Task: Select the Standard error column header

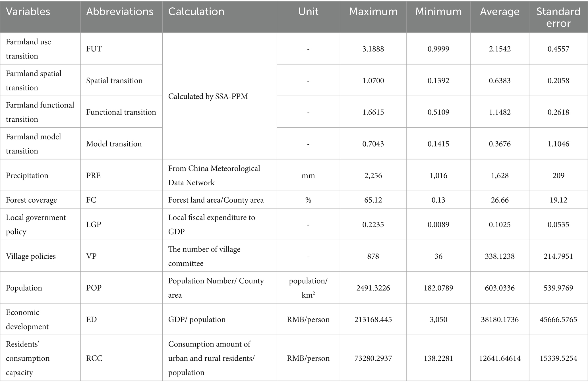Action: pyautogui.click(x=558, y=17)
